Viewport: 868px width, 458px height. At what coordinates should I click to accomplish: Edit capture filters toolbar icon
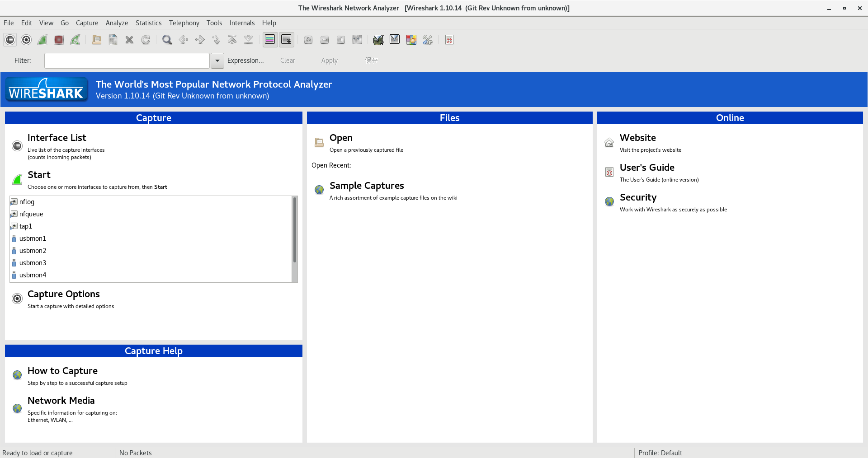point(378,40)
